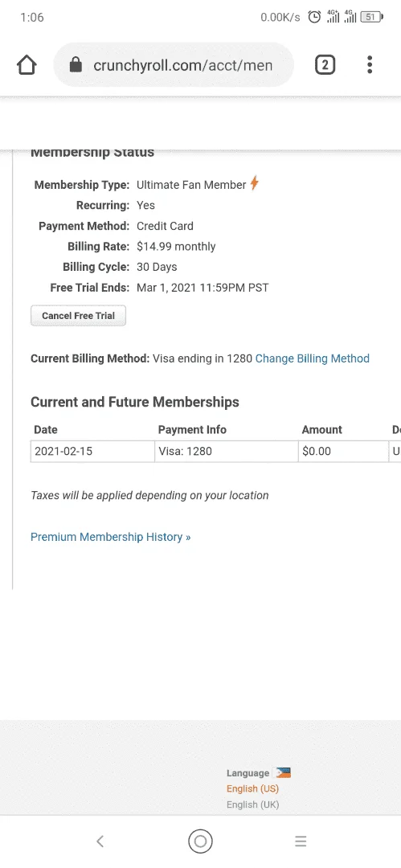Tap the language flag icon
401x868 pixels.
click(x=284, y=773)
